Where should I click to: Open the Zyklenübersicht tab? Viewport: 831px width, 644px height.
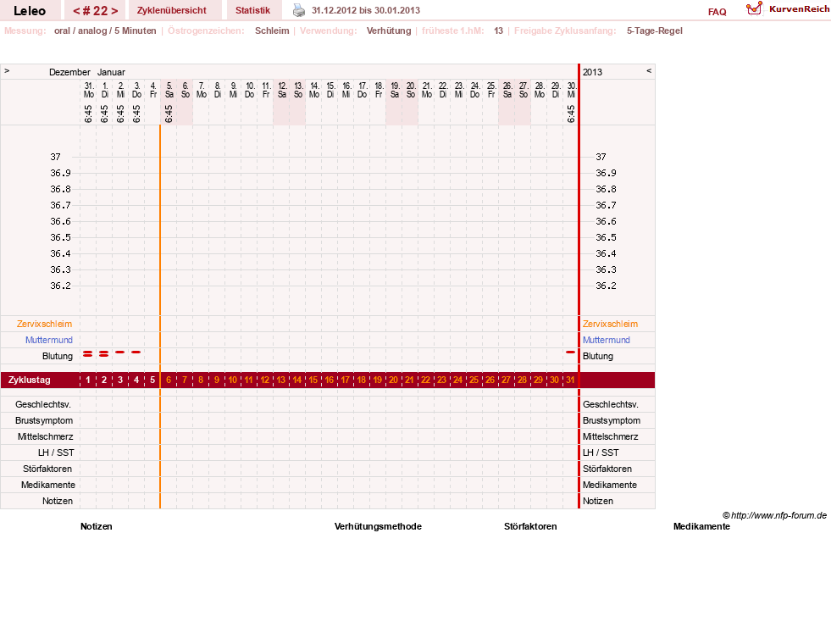click(172, 10)
